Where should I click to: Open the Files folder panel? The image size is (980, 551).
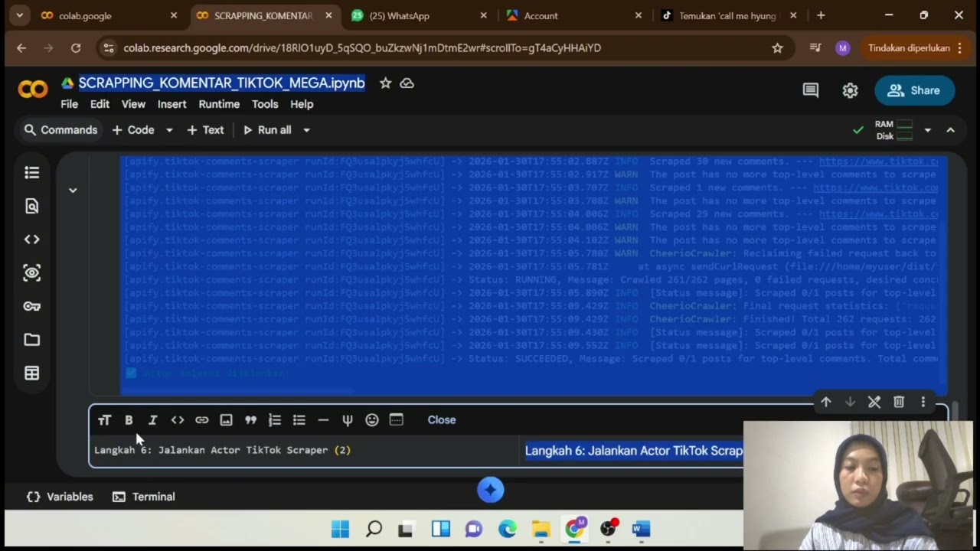point(31,340)
